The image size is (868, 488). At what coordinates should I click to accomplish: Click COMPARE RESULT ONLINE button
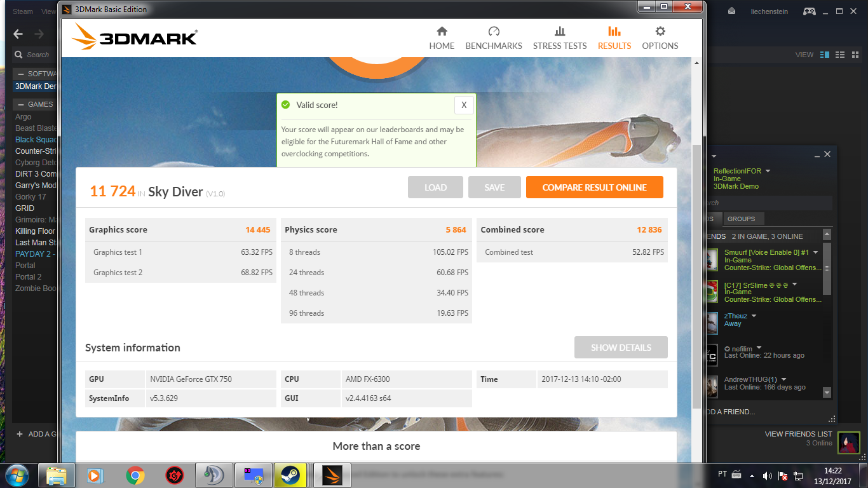pyautogui.click(x=595, y=187)
